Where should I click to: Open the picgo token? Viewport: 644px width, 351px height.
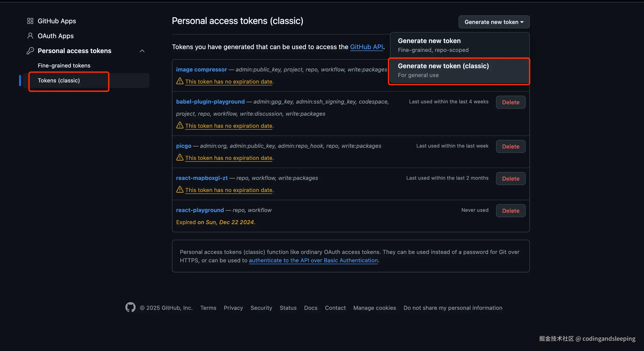(184, 146)
